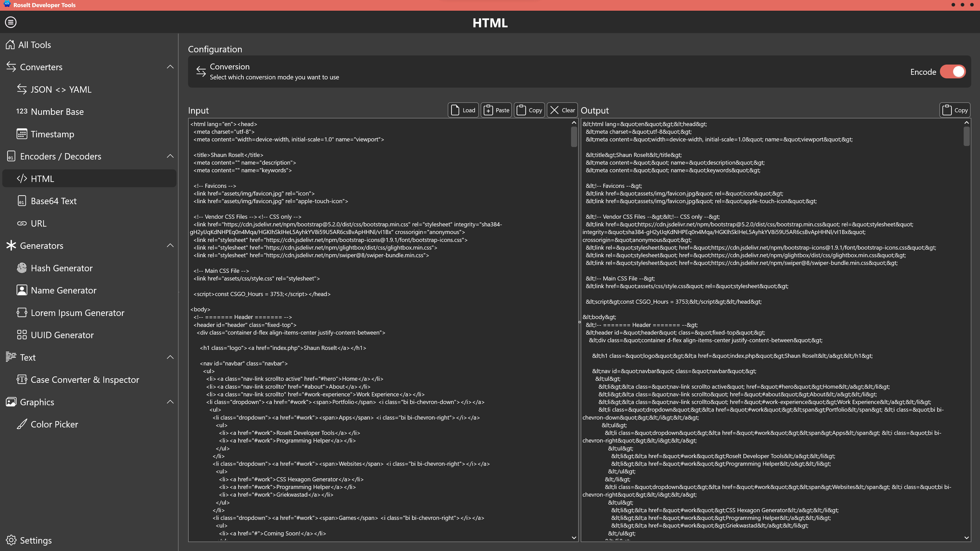Open the Color Picker tool
The image size is (980, 551).
pyautogui.click(x=54, y=424)
